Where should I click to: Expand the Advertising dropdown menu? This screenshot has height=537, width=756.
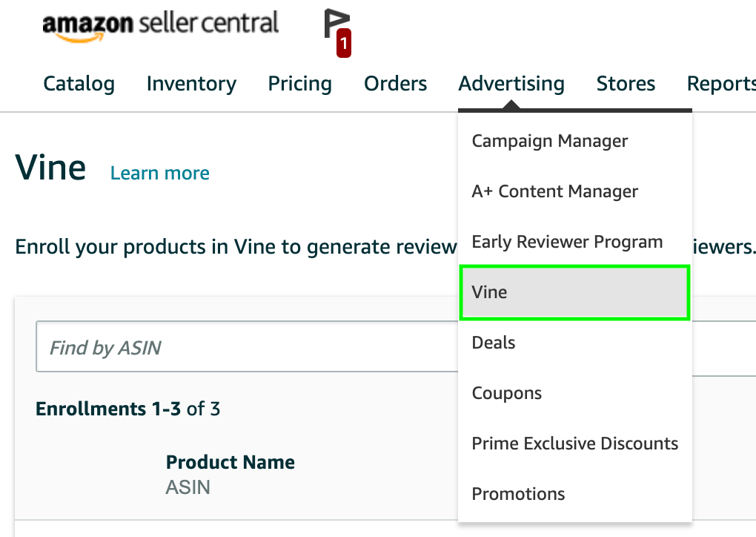(511, 84)
